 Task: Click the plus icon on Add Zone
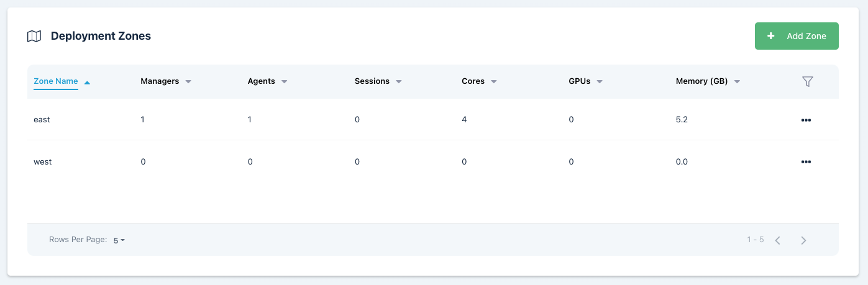[771, 36]
